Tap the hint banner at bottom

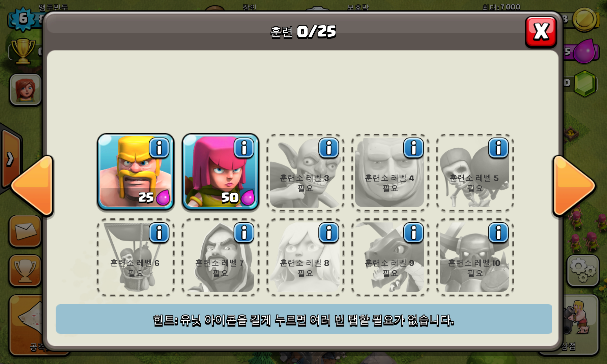click(x=303, y=319)
